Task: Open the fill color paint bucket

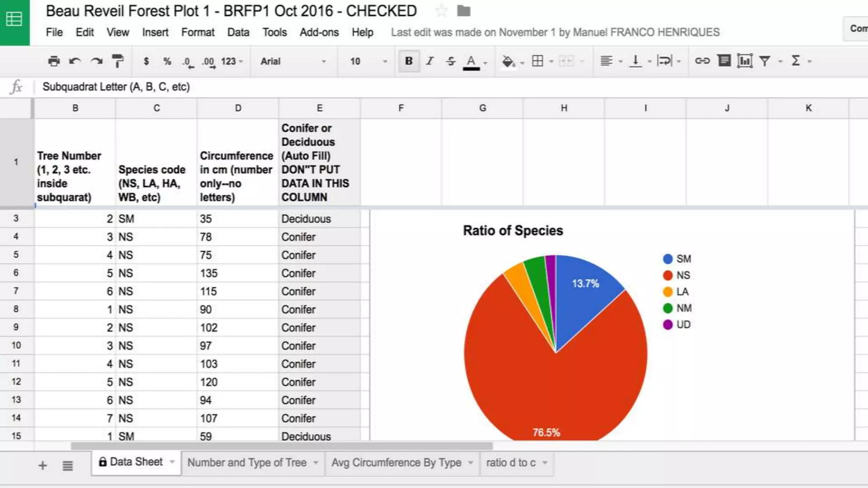Action: 508,61
